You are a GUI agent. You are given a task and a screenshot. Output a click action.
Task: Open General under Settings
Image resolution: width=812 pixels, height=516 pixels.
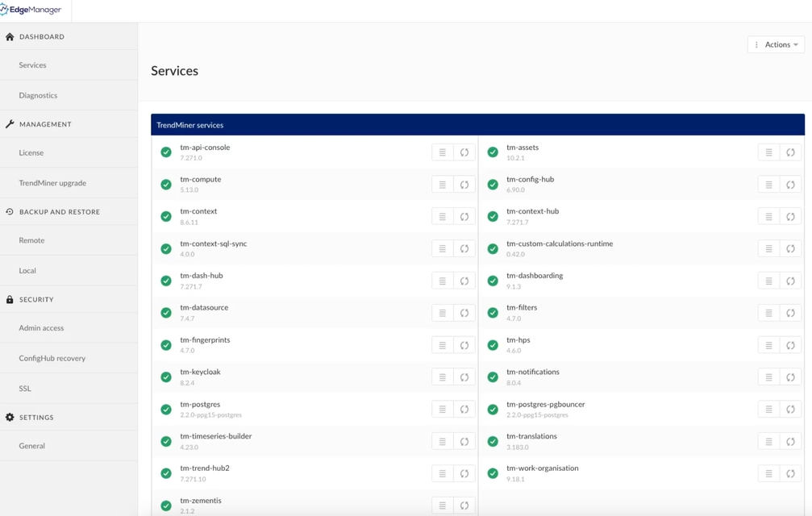pyautogui.click(x=32, y=446)
